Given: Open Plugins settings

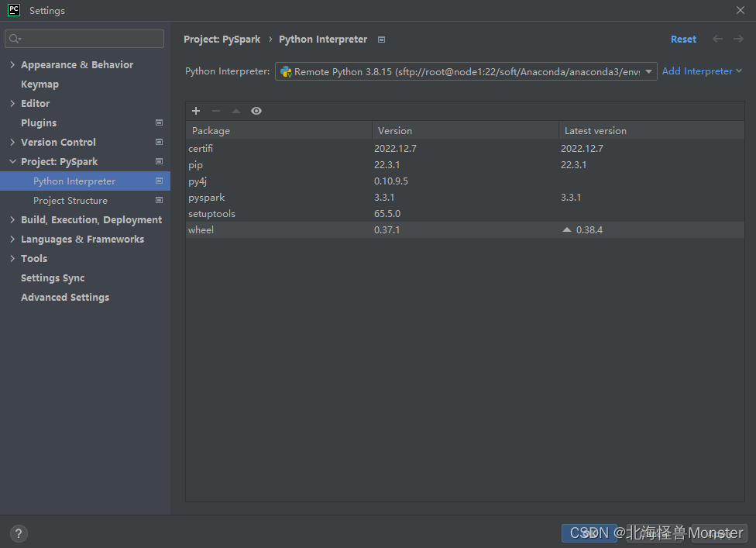Looking at the screenshot, I should click(39, 123).
